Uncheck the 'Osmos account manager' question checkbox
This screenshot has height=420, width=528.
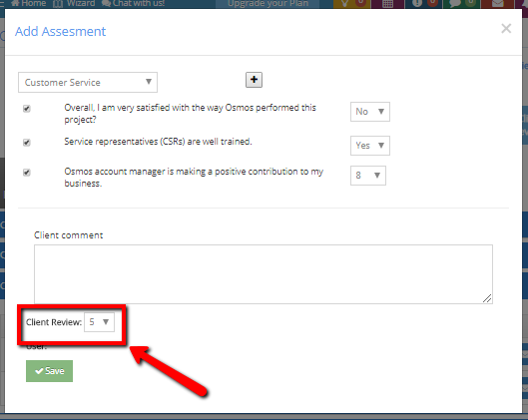[x=27, y=173]
